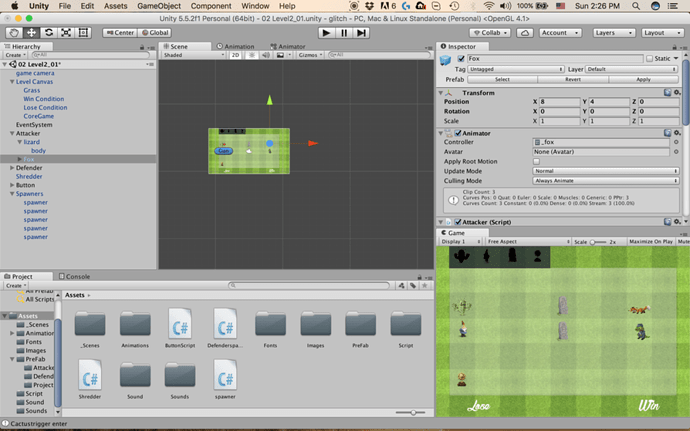Start Play mode with the Play button

pyautogui.click(x=326, y=33)
